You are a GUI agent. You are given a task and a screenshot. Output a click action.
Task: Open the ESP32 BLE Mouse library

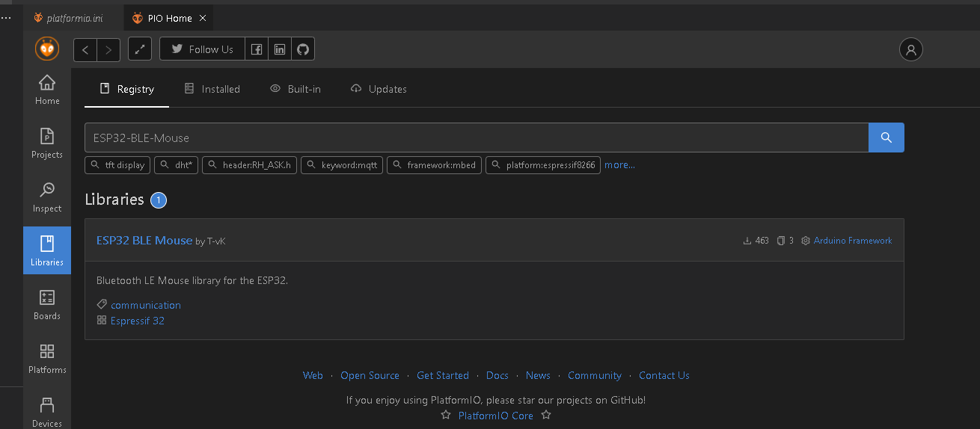tap(144, 240)
